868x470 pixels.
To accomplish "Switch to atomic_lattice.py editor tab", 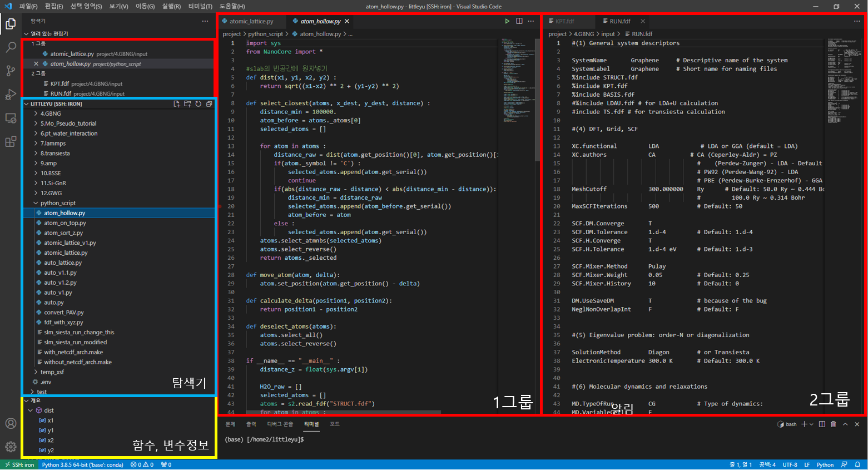I will point(251,21).
